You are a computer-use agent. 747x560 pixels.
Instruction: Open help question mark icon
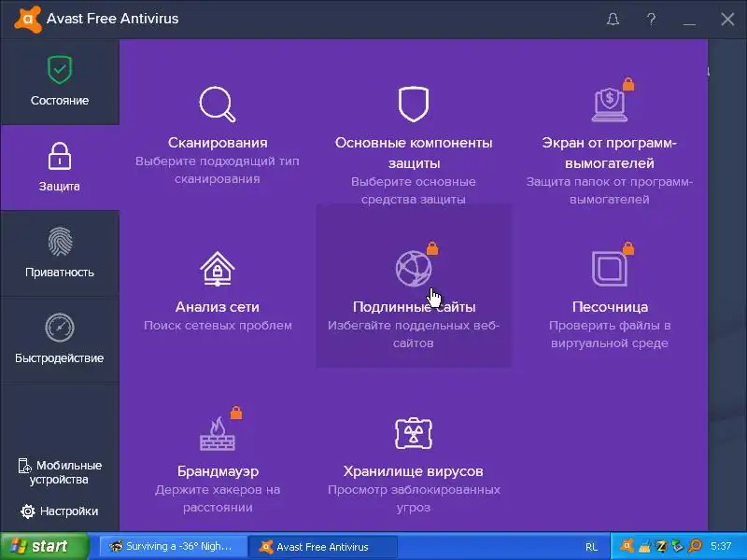click(651, 19)
